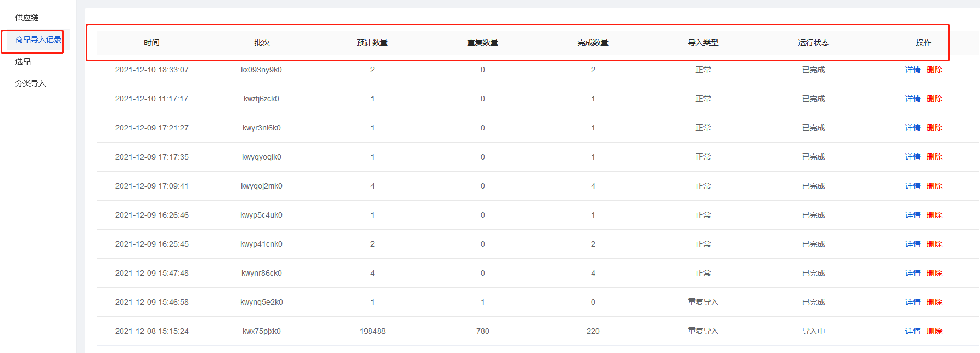Click batch code kwyqoj2mk0
Screen dimensions: 980x353
(262, 186)
